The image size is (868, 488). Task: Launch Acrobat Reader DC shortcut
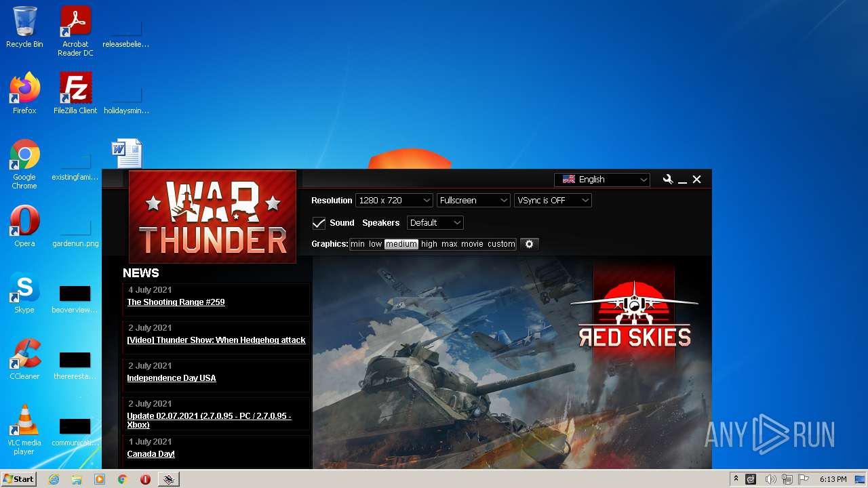click(75, 31)
